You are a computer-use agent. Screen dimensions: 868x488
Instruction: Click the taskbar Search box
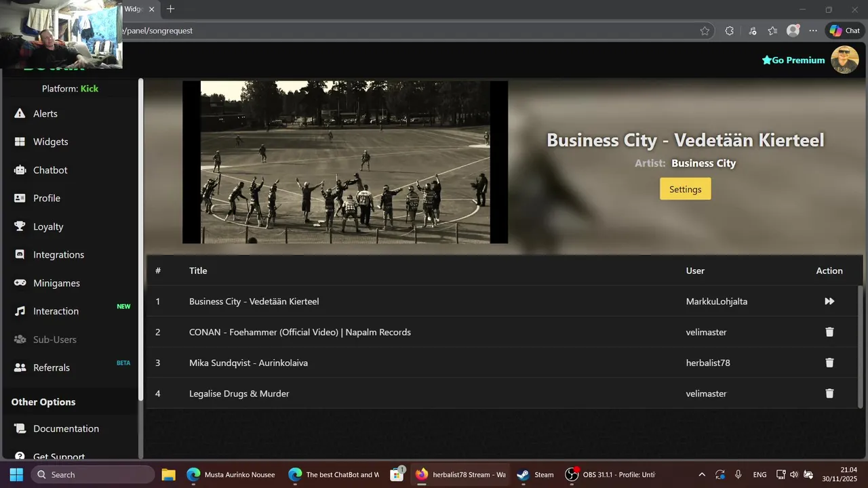[x=92, y=474]
